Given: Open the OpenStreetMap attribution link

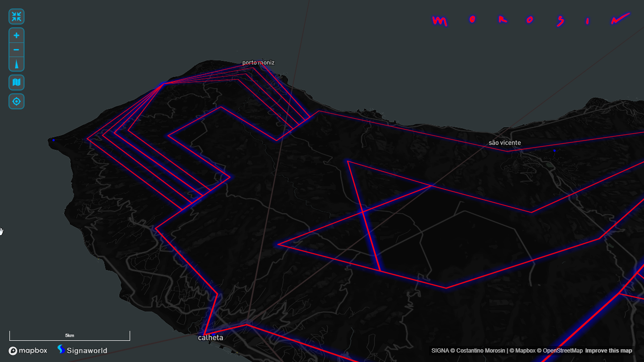Looking at the screenshot, I should (561, 351).
